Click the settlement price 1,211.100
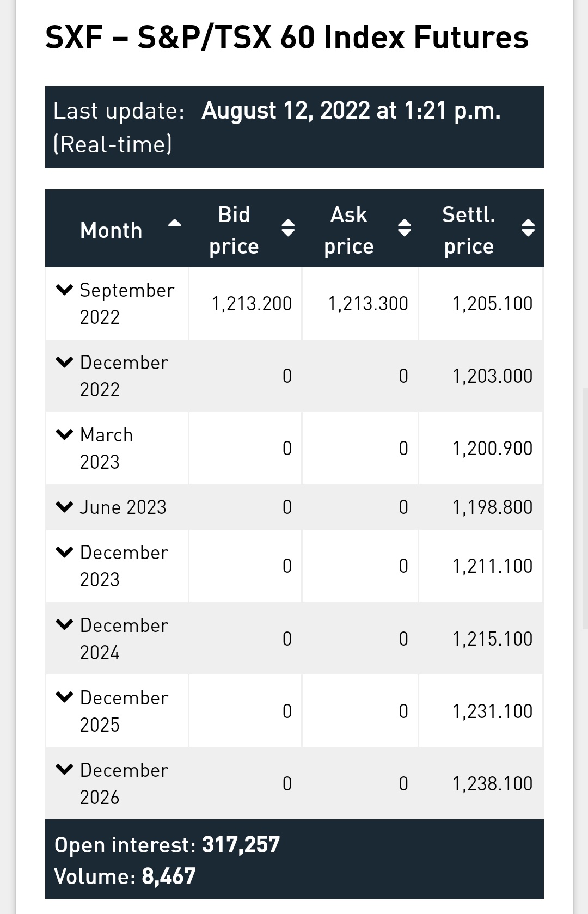 pyautogui.click(x=492, y=566)
